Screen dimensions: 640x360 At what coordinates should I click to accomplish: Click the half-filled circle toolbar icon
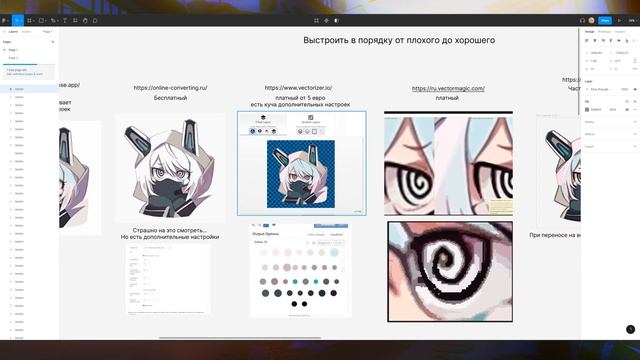(x=336, y=20)
